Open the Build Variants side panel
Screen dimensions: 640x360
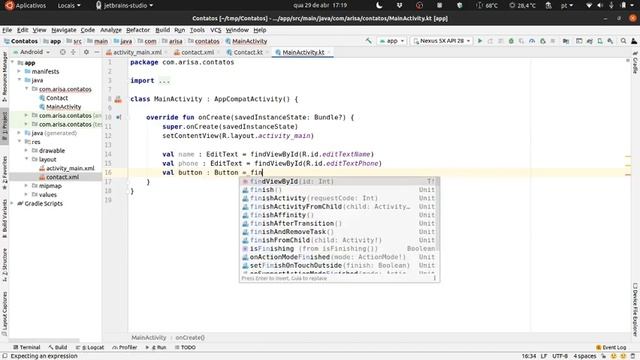(x=4, y=218)
